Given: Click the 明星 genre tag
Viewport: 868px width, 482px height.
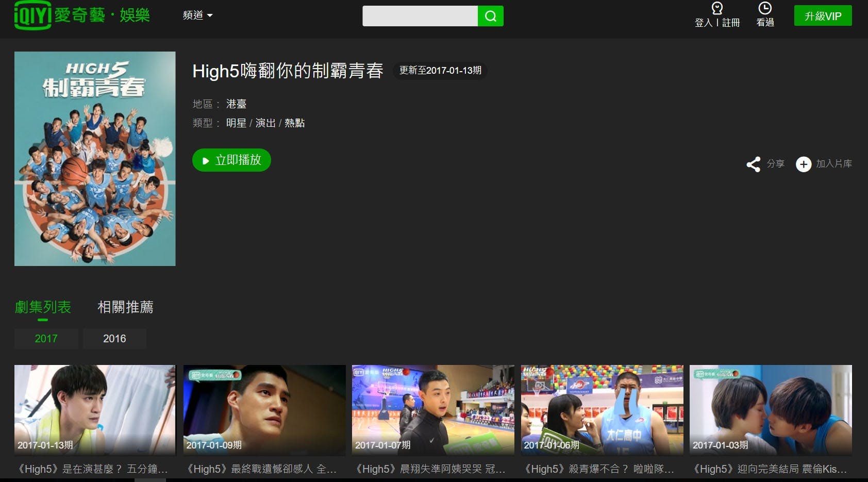Looking at the screenshot, I should (x=236, y=123).
